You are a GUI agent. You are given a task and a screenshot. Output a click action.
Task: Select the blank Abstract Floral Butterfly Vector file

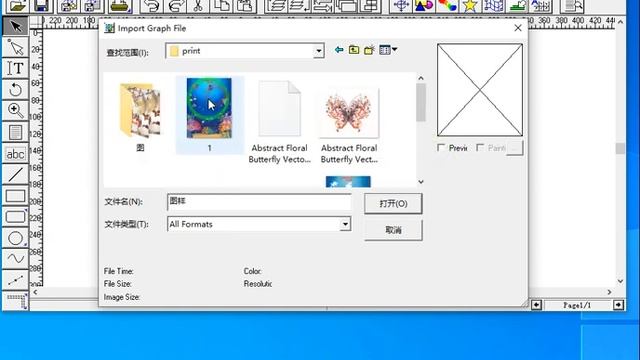280,122
